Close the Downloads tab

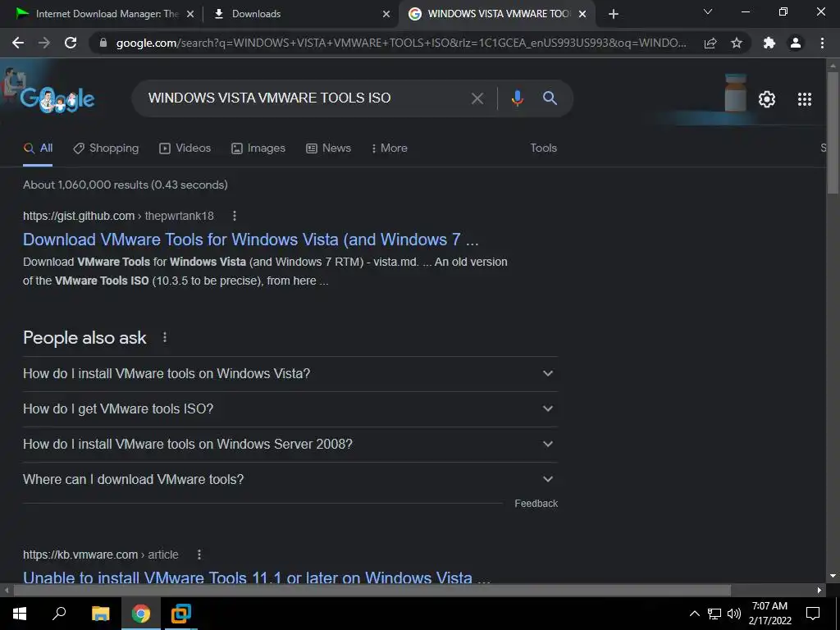(386, 14)
